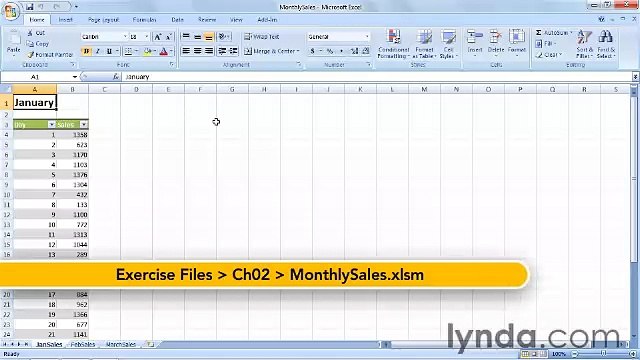Open the Formulas ribbon tab

pyautogui.click(x=144, y=20)
